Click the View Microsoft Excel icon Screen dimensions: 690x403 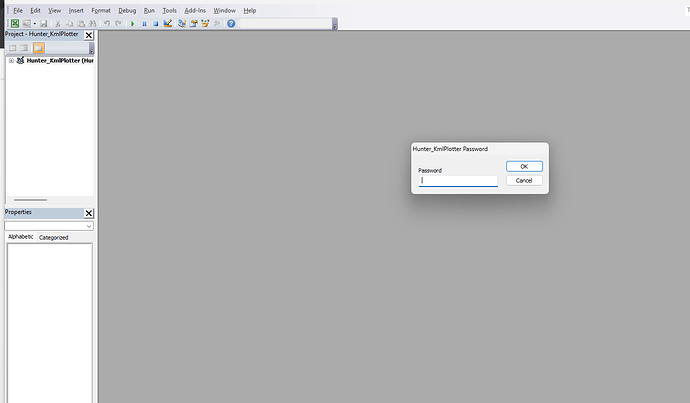click(x=14, y=23)
